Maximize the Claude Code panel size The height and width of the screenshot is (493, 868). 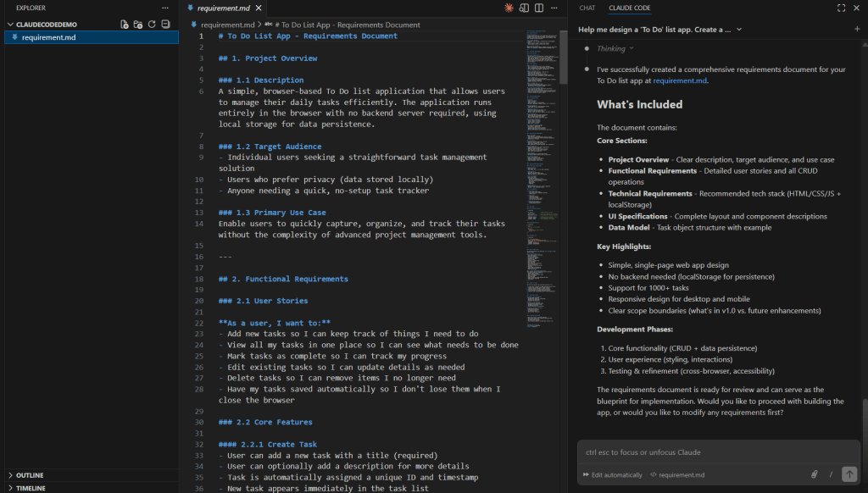point(841,8)
